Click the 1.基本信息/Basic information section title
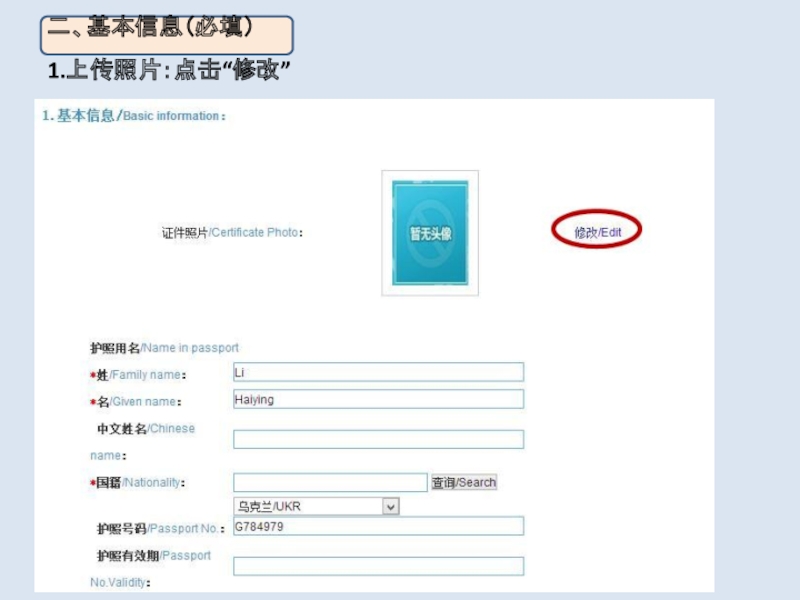 134,116
